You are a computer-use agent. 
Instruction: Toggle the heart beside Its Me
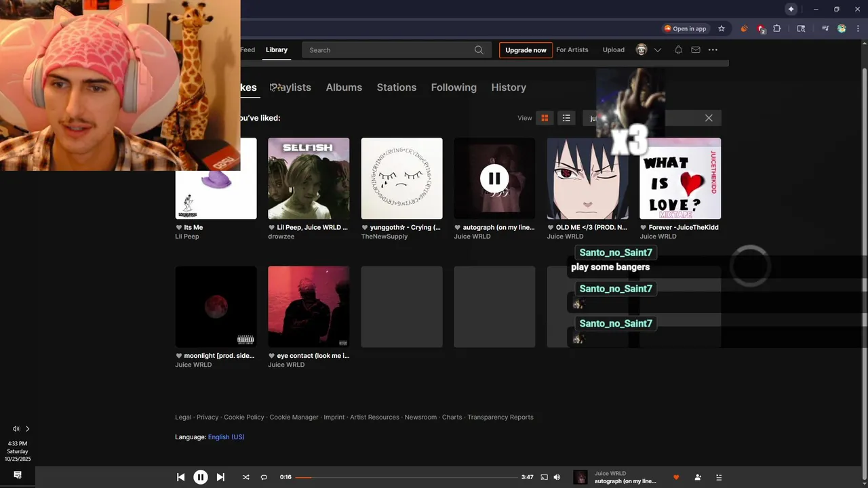(x=179, y=227)
